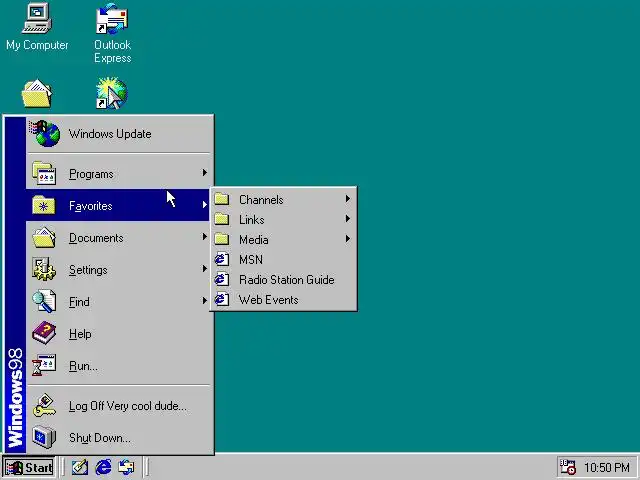Open the Documents menu entry

coord(118,238)
